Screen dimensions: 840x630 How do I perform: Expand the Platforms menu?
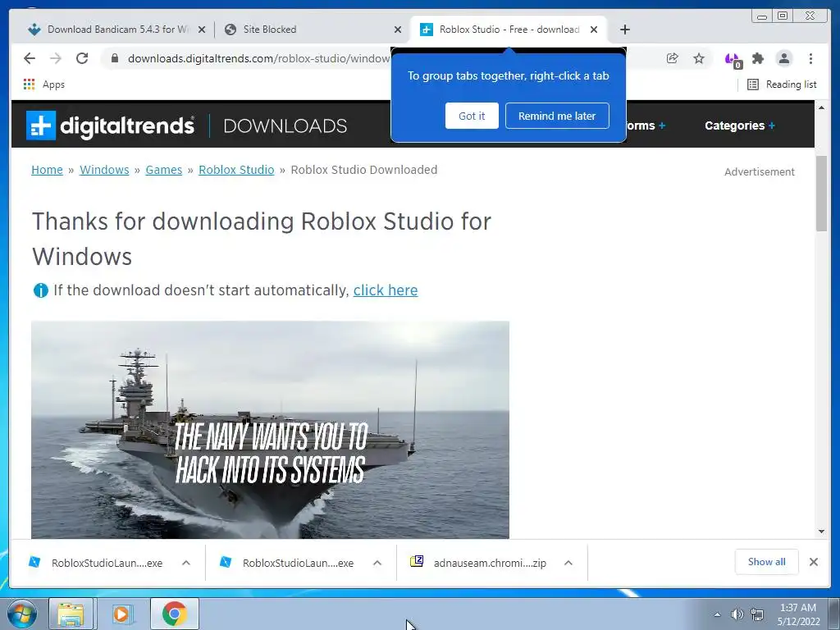pos(646,126)
